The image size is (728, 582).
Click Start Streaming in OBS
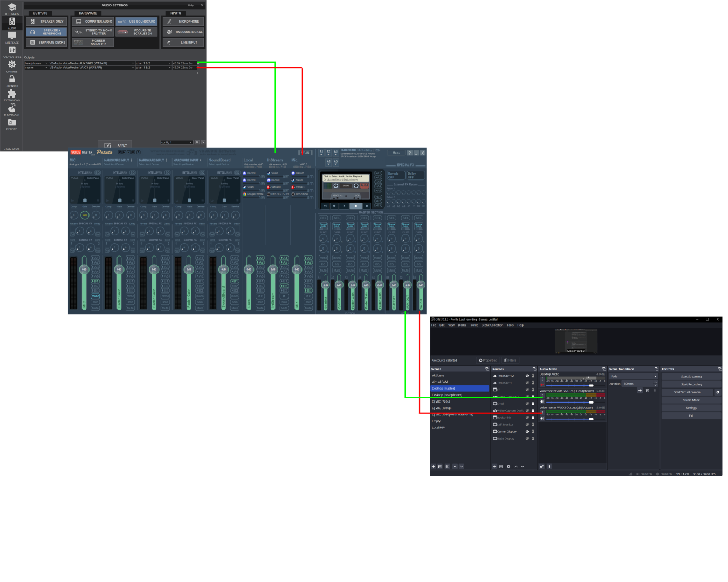pyautogui.click(x=691, y=377)
